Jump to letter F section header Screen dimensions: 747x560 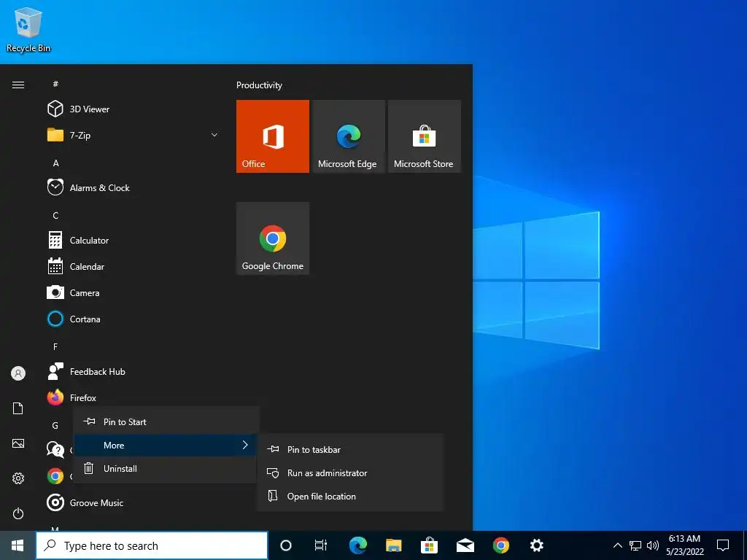coord(55,346)
